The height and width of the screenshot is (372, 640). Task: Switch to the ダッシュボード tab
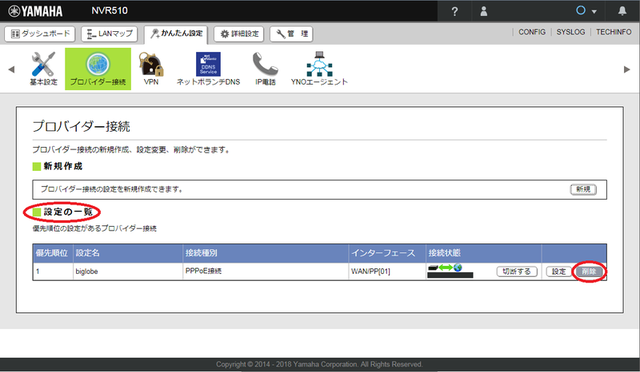[40, 34]
